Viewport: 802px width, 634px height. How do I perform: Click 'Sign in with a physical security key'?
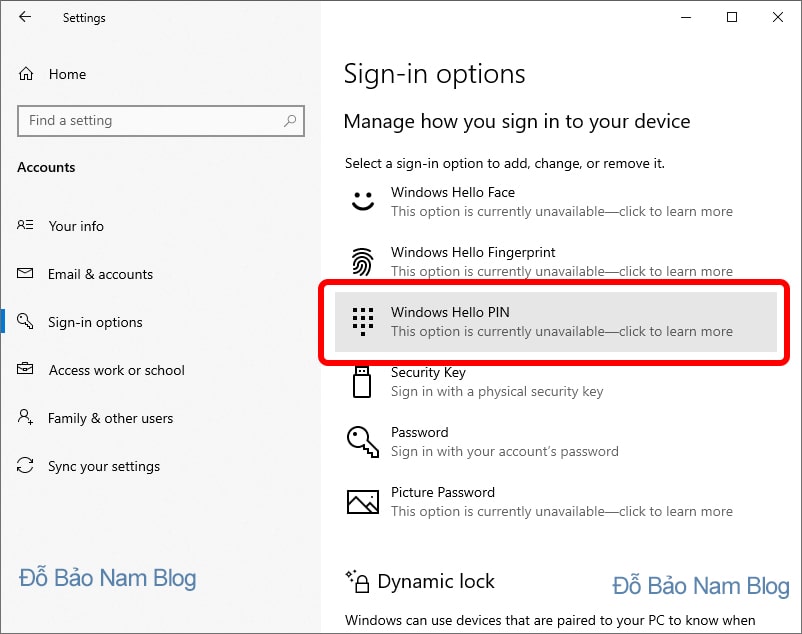[x=497, y=391]
